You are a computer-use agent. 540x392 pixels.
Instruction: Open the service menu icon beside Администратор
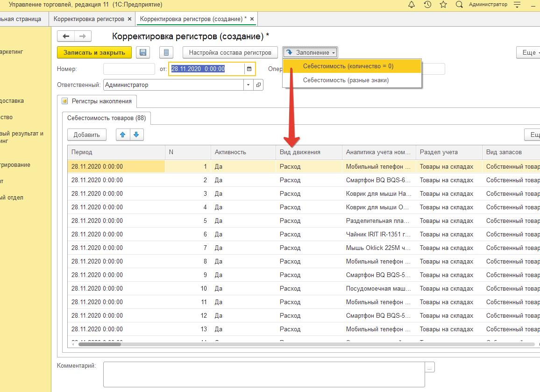517,5
